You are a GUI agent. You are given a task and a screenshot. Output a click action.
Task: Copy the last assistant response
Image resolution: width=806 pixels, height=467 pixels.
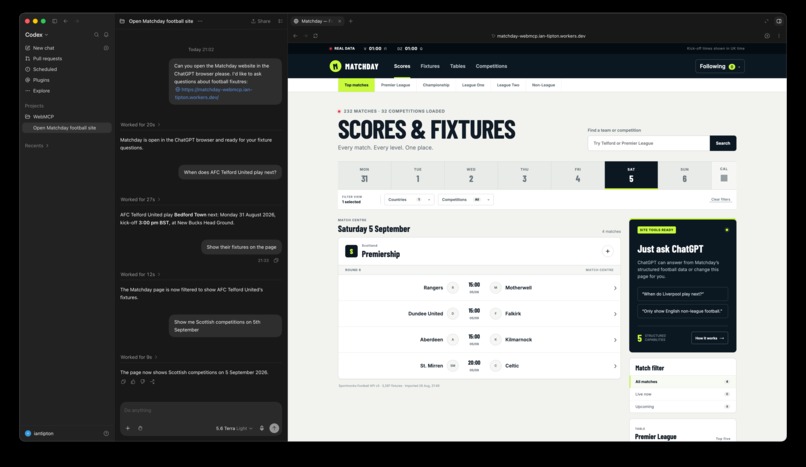pyautogui.click(x=123, y=382)
